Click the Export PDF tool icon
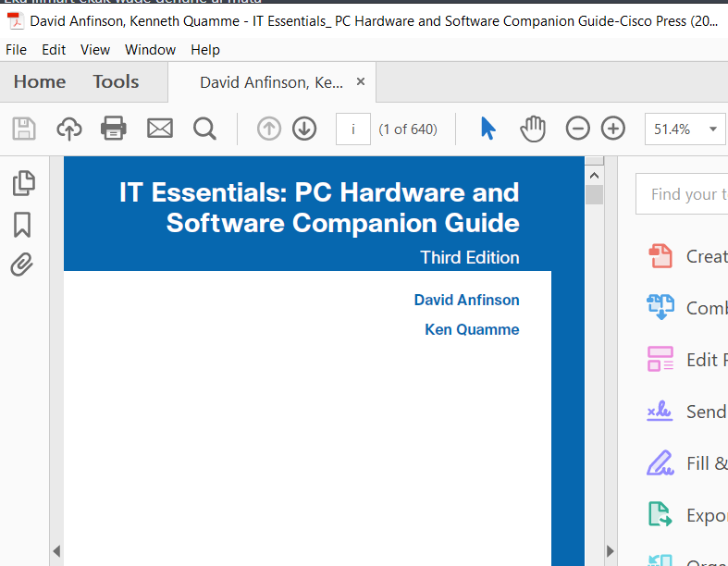 [660, 514]
